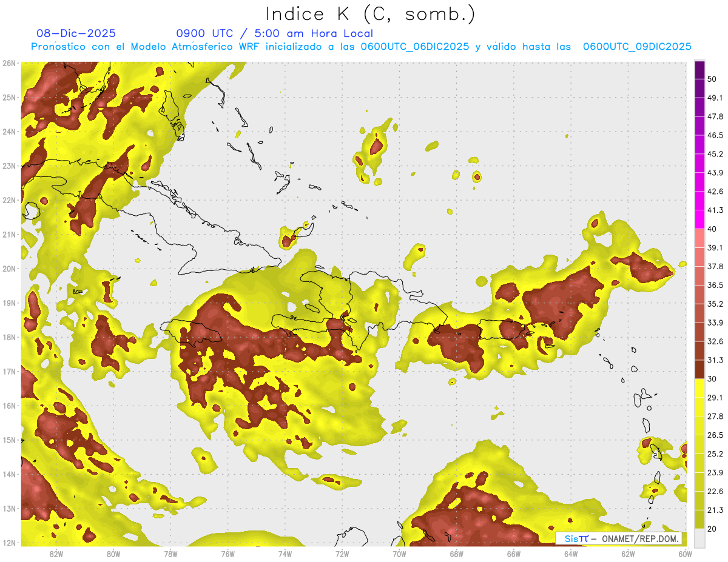Click the dark purple top segment of the color scale
Viewport: 728px width, 562px height.
coord(699,70)
